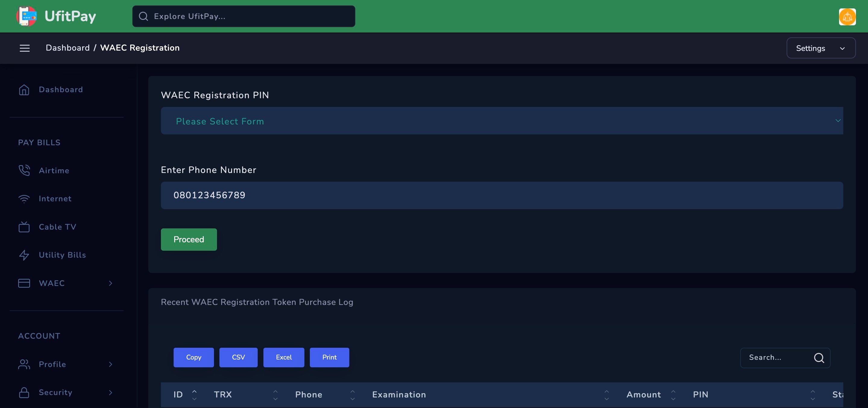Open the user avatar in the header
This screenshot has height=408, width=868.
coord(847,17)
